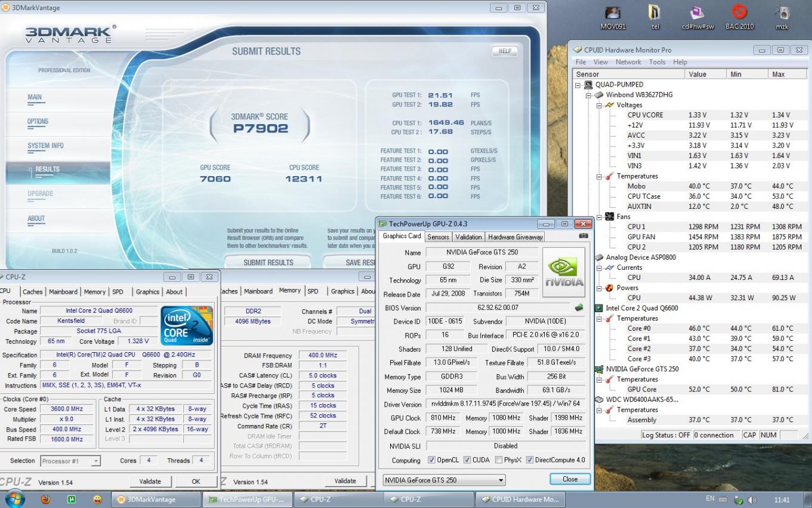The width and height of the screenshot is (812, 508).
Task: Toggle the CUDA checkbox in GPU-Z
Action: (467, 460)
